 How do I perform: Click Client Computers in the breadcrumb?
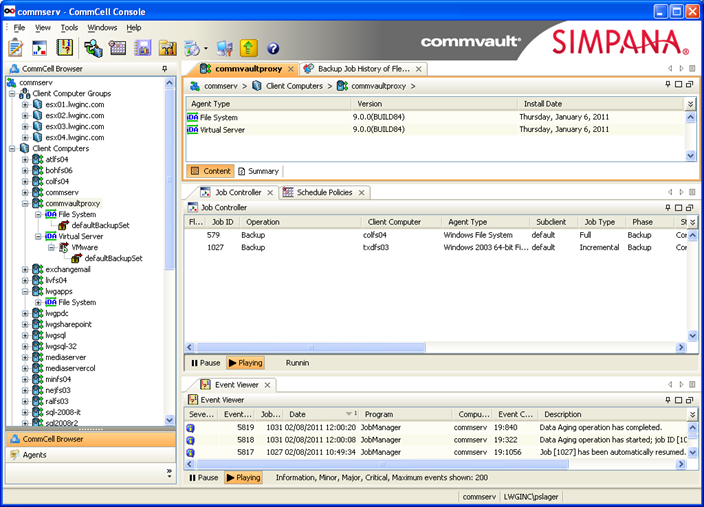click(294, 86)
